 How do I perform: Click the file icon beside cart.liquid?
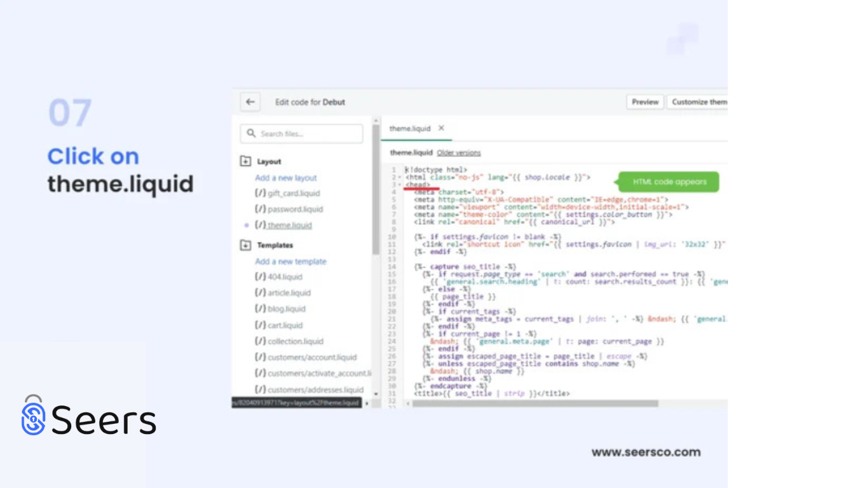click(260, 325)
